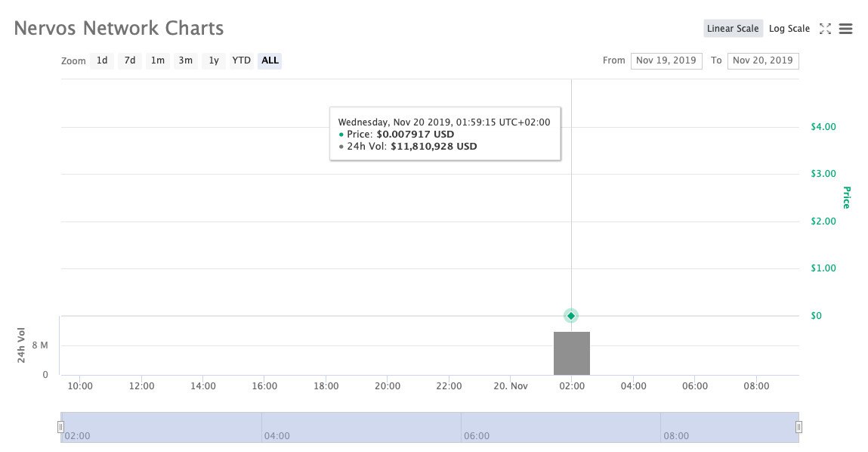868x452 pixels.
Task: Click the 10:00 time axis label
Action: (x=80, y=386)
